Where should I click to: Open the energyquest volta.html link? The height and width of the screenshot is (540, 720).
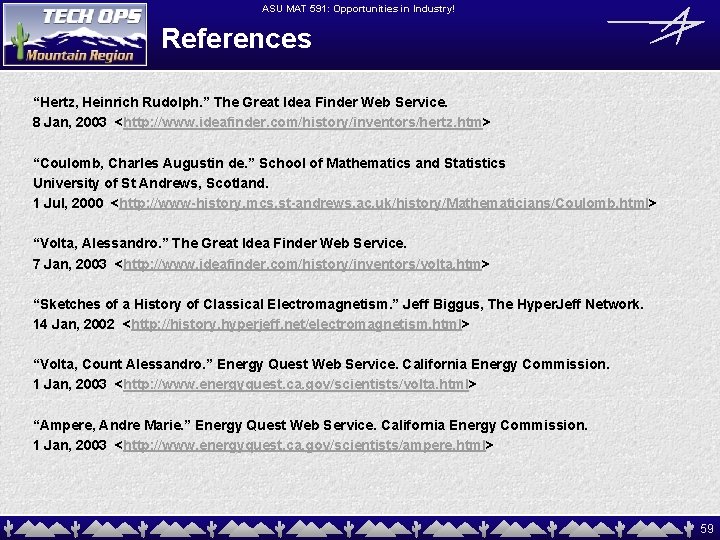click(x=296, y=384)
